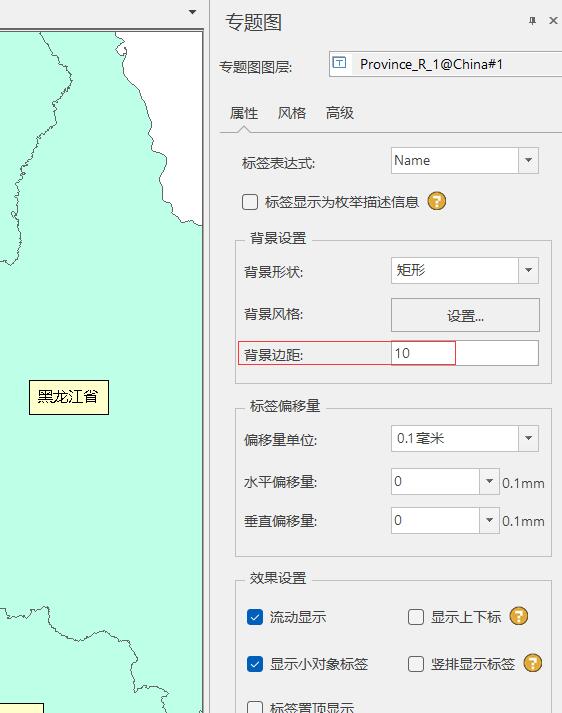Switch to the 高级 tab
Image resolution: width=562 pixels, height=713 pixels.
pos(339,113)
